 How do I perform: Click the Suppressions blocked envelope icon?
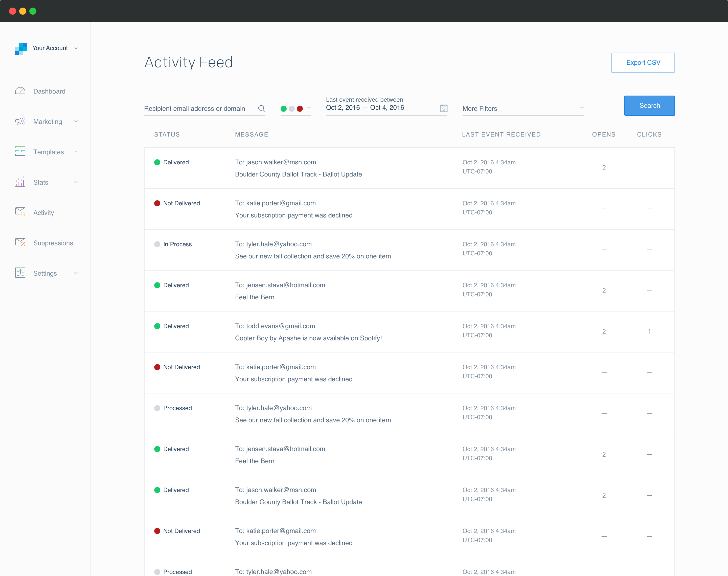[x=20, y=242]
